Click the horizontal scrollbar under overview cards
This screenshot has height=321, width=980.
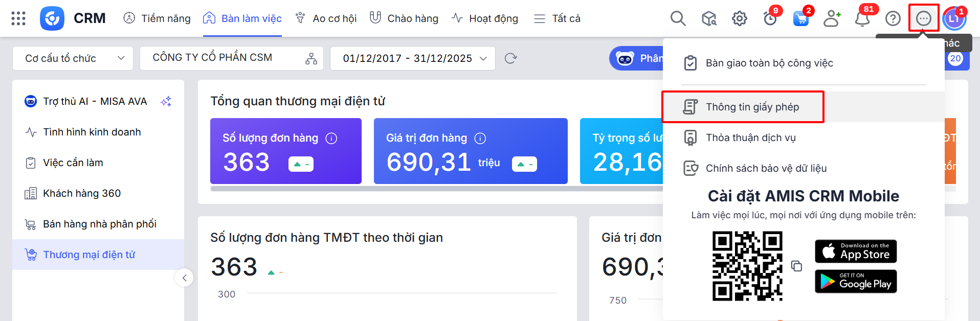tap(436, 189)
